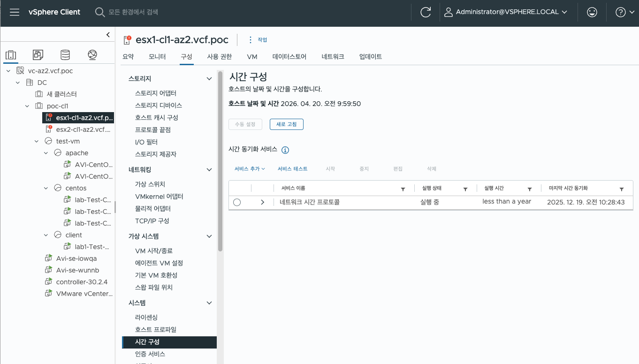639x364 pixels.
Task: Open filter for 마지막 시간 동기화 column
Action: tap(622, 189)
